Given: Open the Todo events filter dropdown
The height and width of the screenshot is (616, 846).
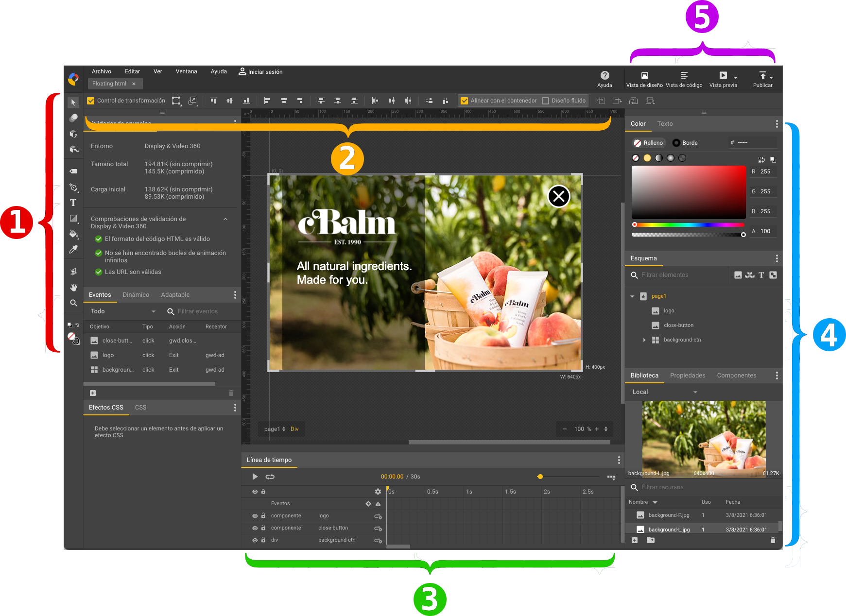Looking at the screenshot, I should (x=121, y=311).
